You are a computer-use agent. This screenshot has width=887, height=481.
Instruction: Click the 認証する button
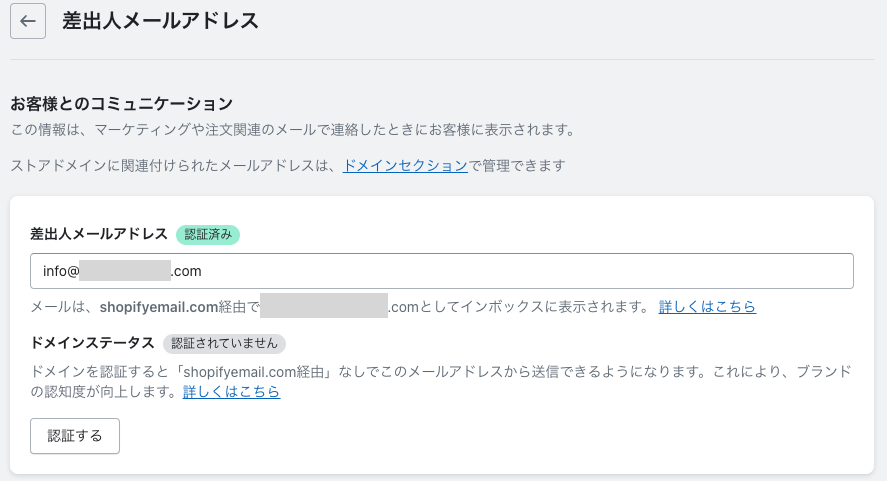pyautogui.click(x=75, y=436)
